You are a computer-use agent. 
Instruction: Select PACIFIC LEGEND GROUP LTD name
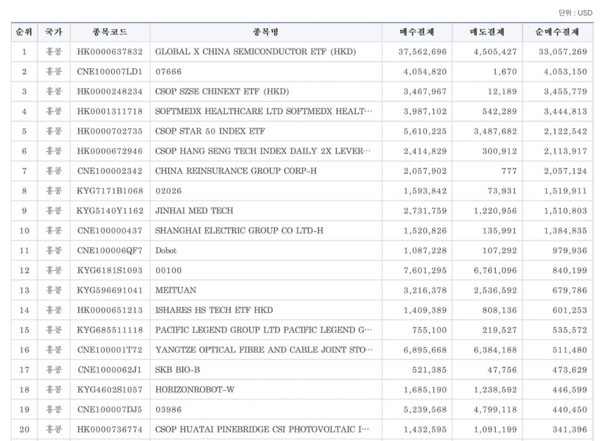coord(263,330)
